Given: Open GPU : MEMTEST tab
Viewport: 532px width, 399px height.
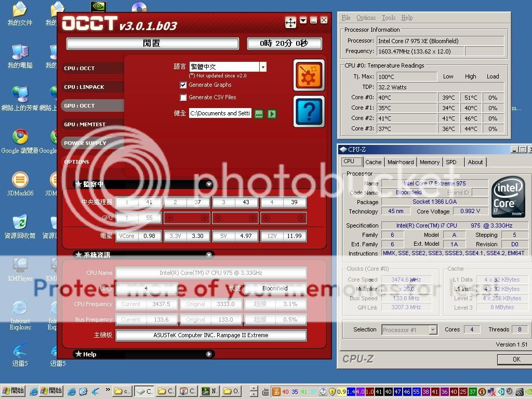Looking at the screenshot, I should click(92, 124).
